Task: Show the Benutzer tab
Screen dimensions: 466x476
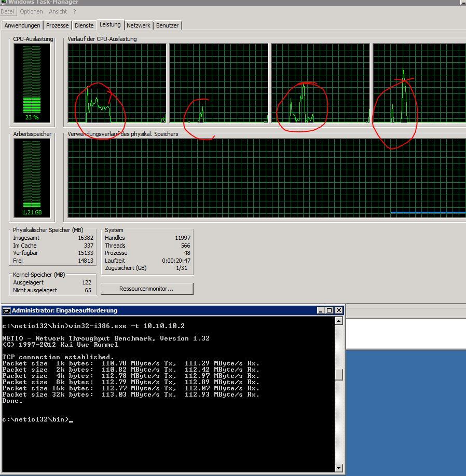Action: click(167, 25)
